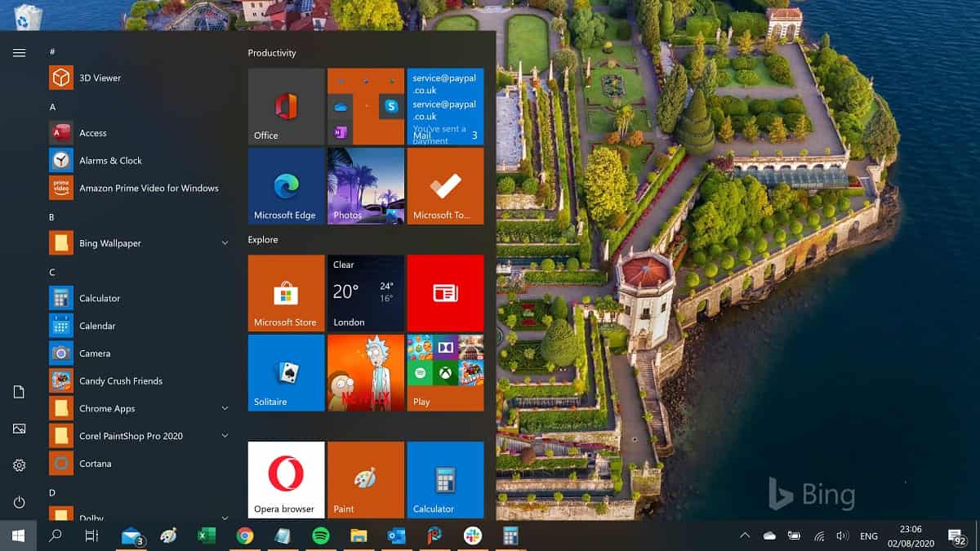Expand the Bing Wallpaper folder
This screenshot has height=551, width=980.
click(x=225, y=243)
